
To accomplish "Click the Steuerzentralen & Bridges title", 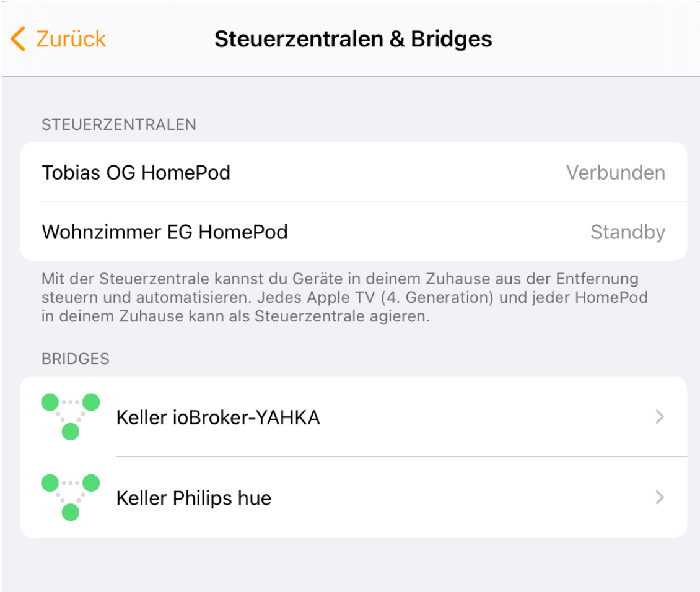I will [353, 39].
